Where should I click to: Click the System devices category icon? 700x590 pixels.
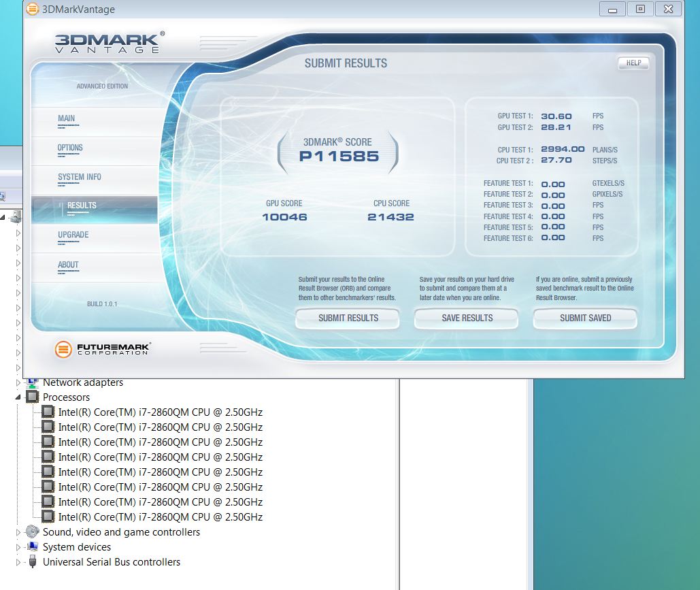tap(33, 546)
